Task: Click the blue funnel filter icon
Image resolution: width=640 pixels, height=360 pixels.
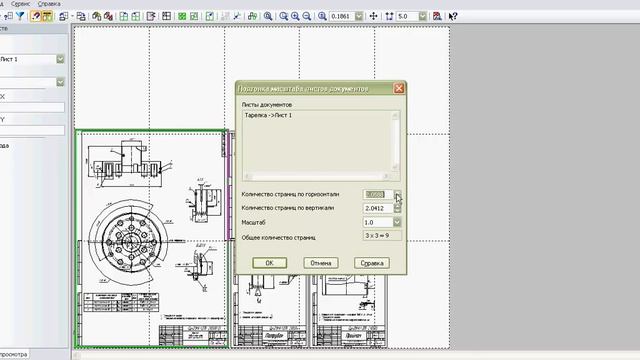Action: click(20, 16)
